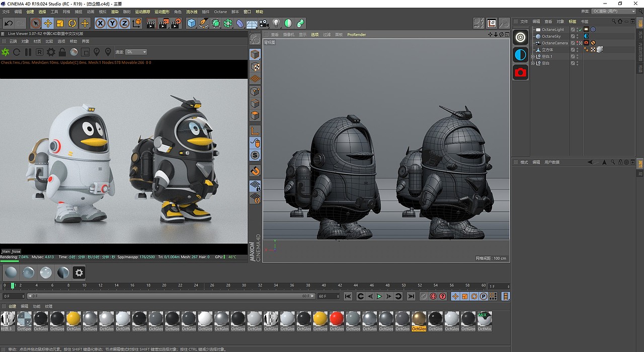This screenshot has width=644, height=352.
Task: Render the current view with clapperboard icon
Action: tap(151, 23)
